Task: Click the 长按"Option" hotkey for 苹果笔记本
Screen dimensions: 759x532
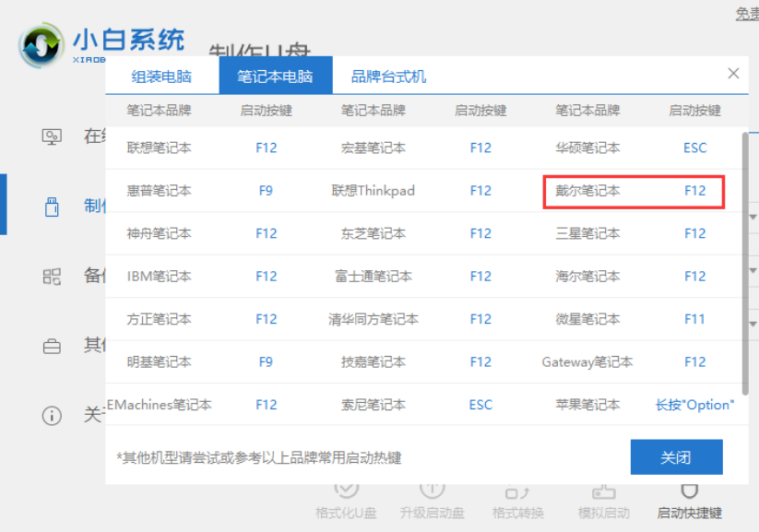Action: [694, 405]
